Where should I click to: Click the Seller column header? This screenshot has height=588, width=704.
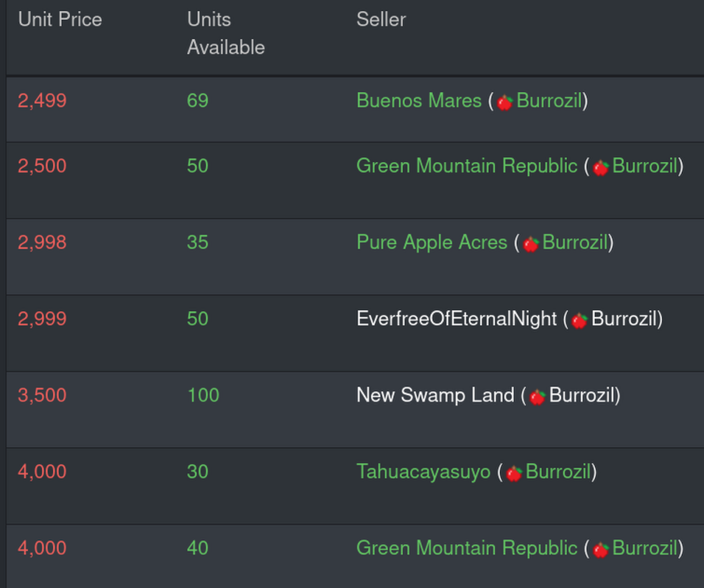[x=381, y=20]
